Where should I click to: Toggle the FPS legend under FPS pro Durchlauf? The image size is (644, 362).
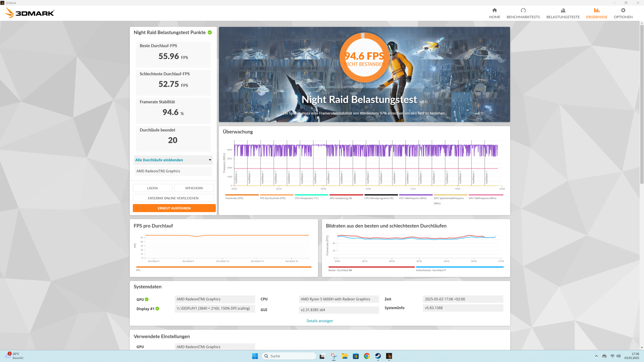(x=224, y=269)
